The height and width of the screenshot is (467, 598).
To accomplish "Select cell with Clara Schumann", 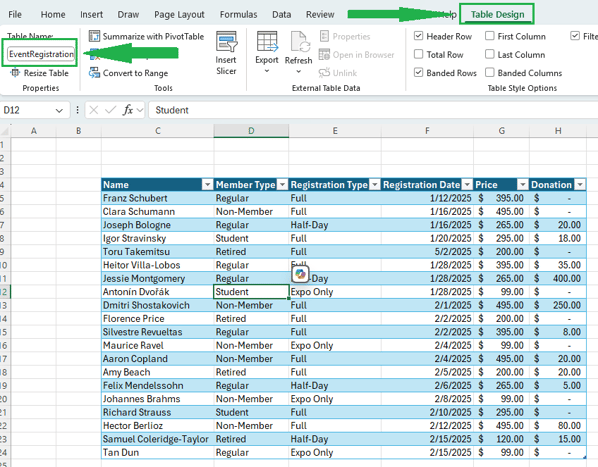I will [158, 212].
